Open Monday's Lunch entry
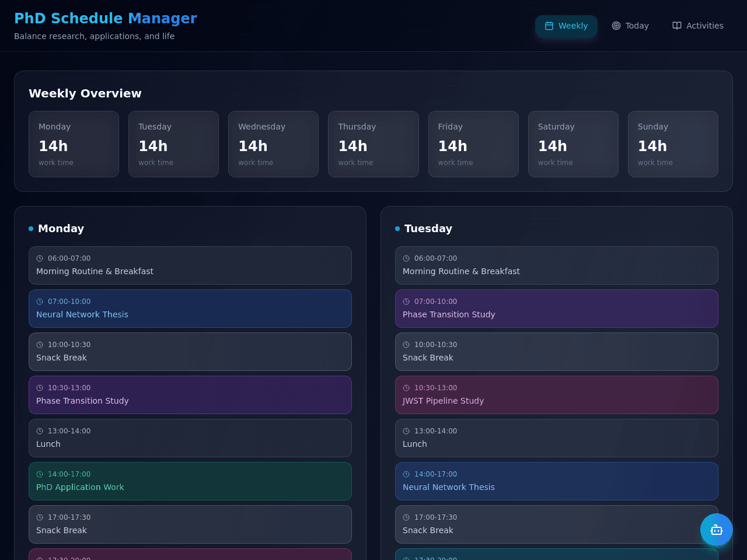This screenshot has height=560, width=747. (x=190, y=438)
